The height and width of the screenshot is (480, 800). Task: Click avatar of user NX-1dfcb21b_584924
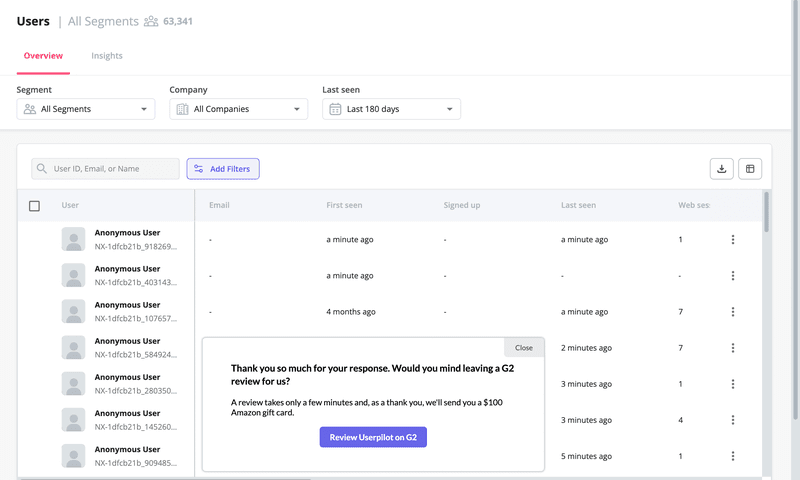pos(73,347)
